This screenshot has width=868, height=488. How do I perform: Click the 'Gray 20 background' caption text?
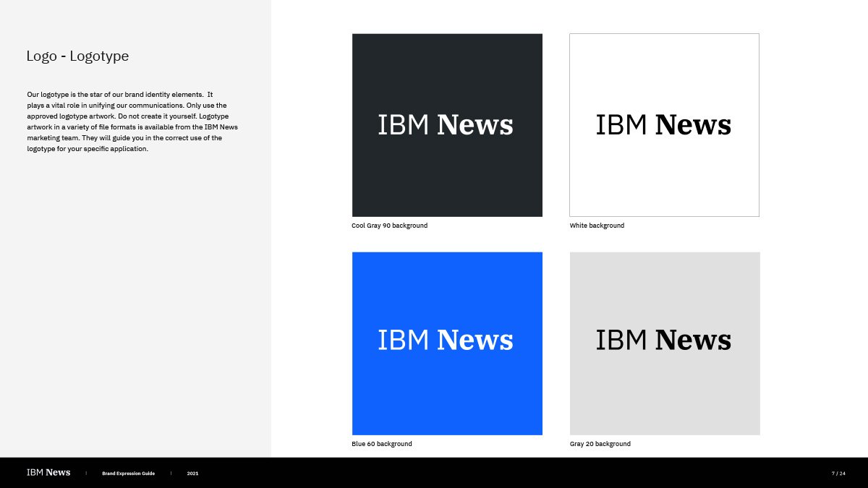click(x=600, y=443)
